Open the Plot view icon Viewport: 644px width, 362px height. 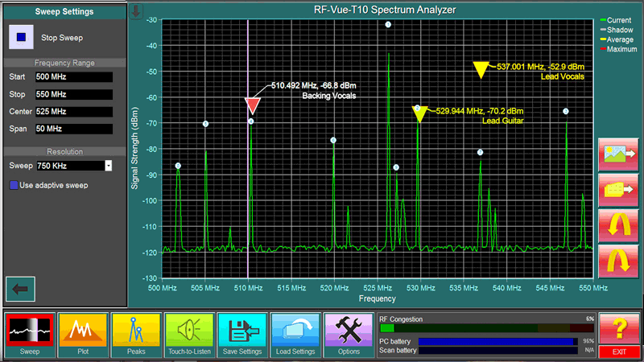tap(83, 335)
